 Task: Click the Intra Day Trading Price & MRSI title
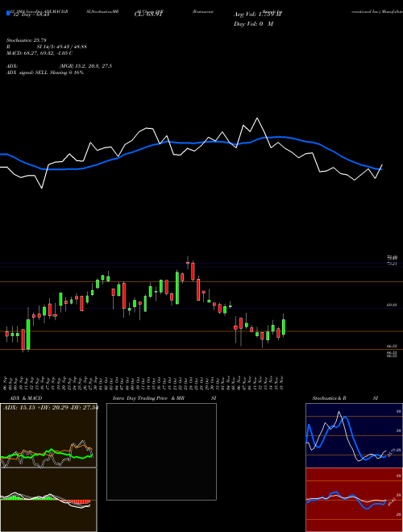(164, 398)
